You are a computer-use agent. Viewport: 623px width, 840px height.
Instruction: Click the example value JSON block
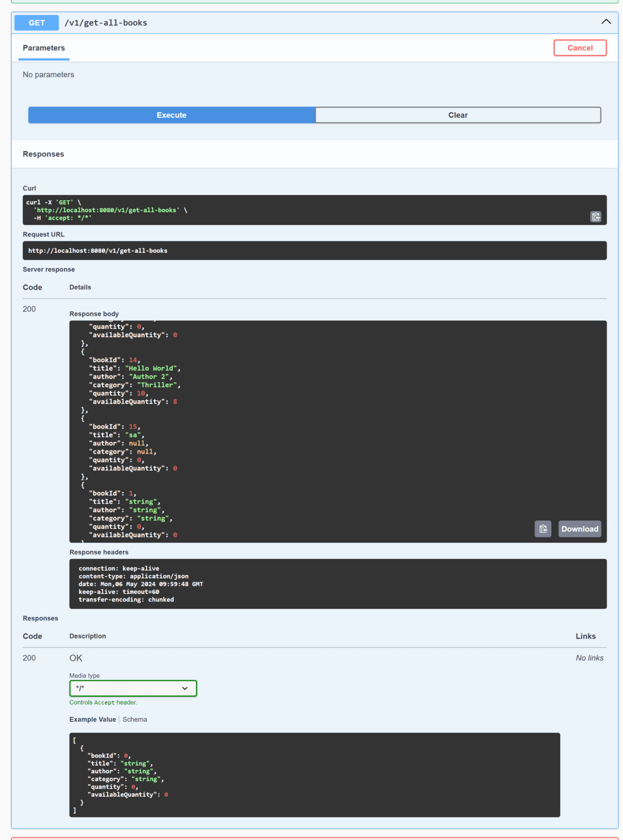314,775
